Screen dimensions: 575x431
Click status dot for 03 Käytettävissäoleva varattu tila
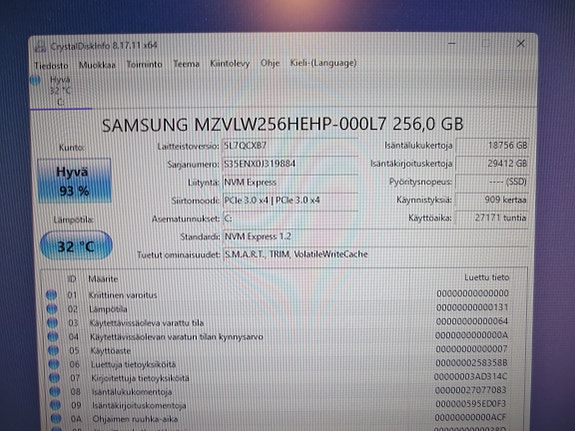point(52,323)
